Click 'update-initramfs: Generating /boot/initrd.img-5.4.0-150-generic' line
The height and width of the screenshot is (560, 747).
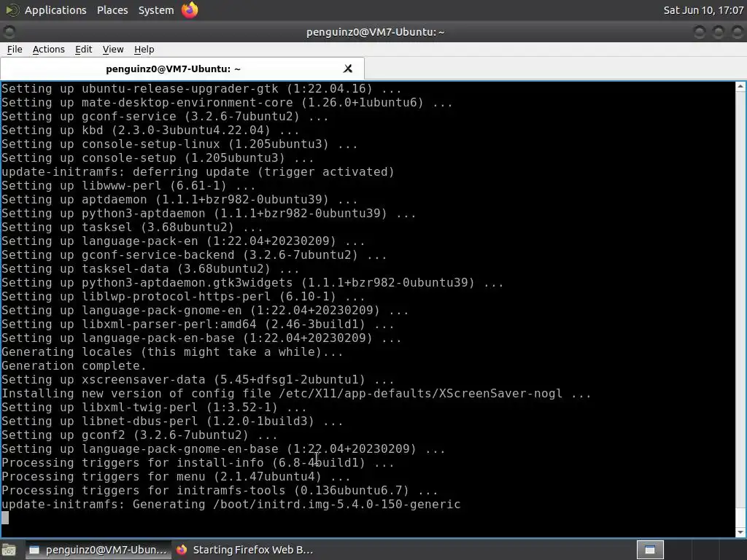point(231,505)
